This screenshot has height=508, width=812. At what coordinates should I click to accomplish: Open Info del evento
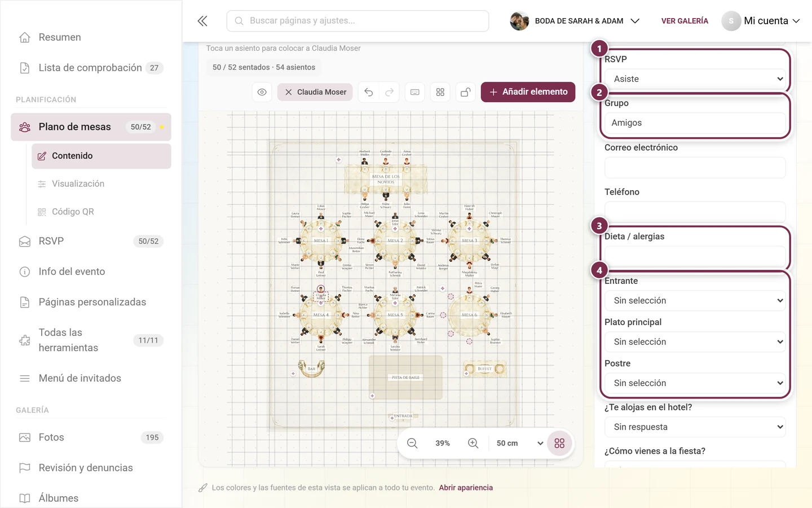point(91,271)
